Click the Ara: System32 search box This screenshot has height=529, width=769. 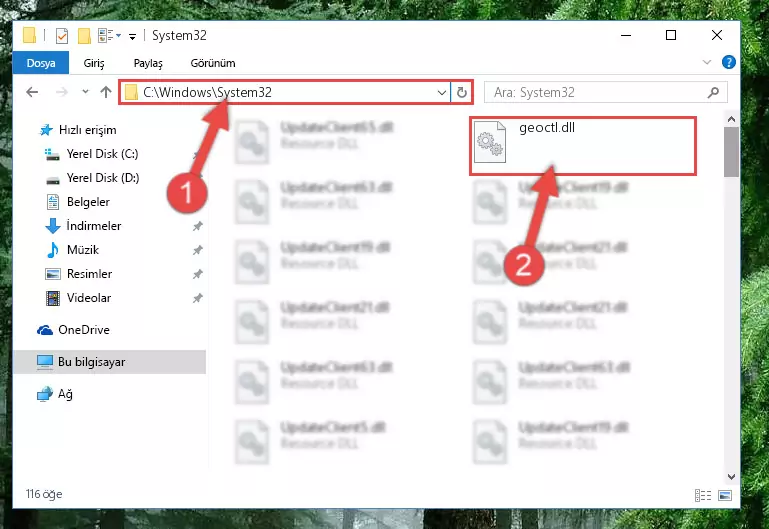tap(605, 92)
